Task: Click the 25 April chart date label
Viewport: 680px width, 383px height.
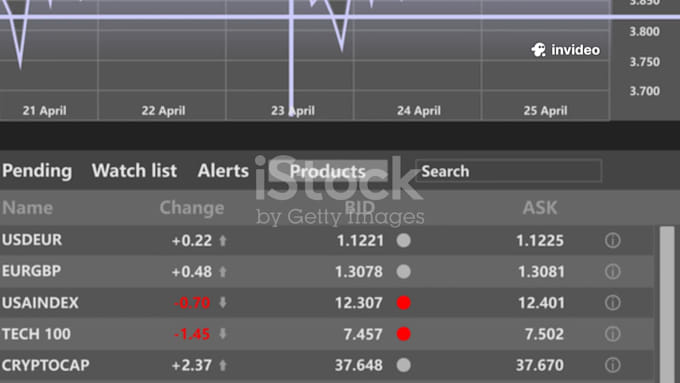Action: (546, 111)
